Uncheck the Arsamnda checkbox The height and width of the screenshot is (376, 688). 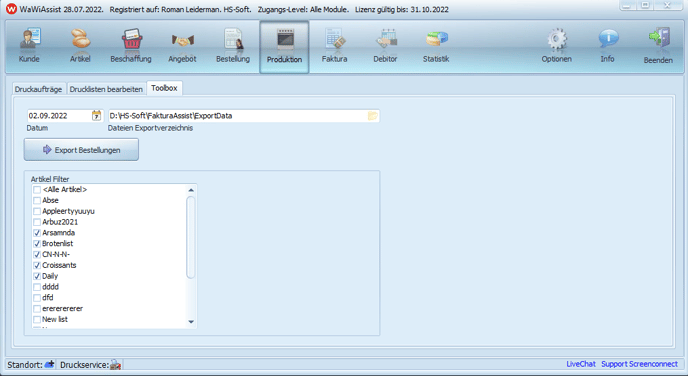click(x=37, y=233)
